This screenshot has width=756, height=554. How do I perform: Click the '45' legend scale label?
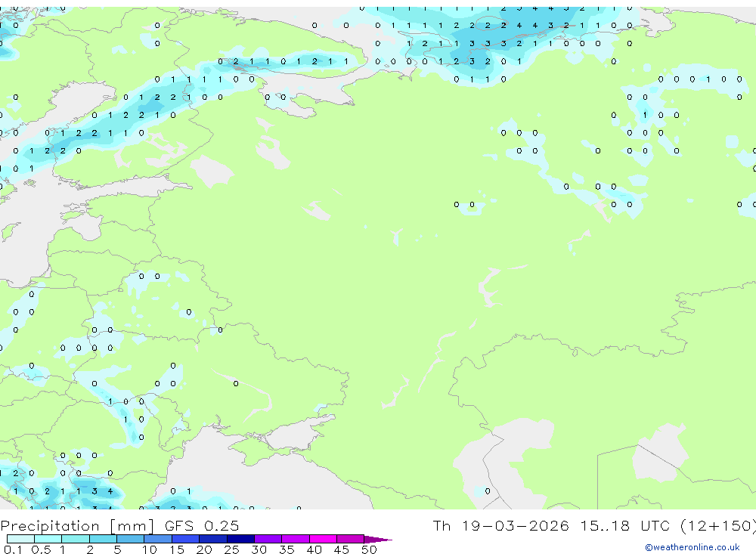click(x=342, y=549)
